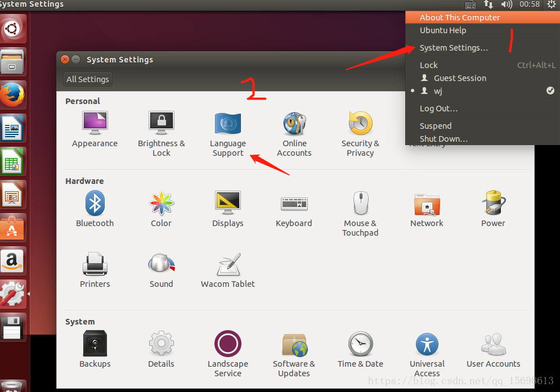The height and width of the screenshot is (392, 560).
Task: Open the Ubuntu Dash launcher icon
Action: tap(13, 29)
